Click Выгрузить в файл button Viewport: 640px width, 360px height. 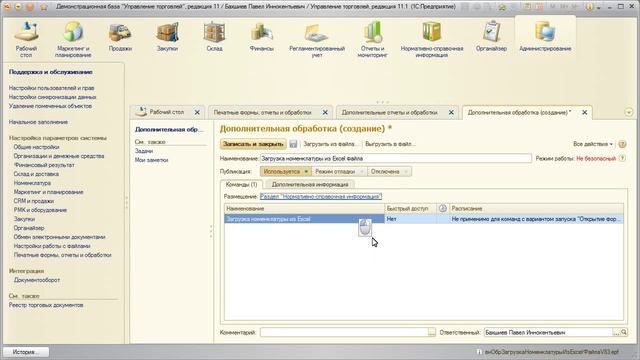click(x=390, y=144)
